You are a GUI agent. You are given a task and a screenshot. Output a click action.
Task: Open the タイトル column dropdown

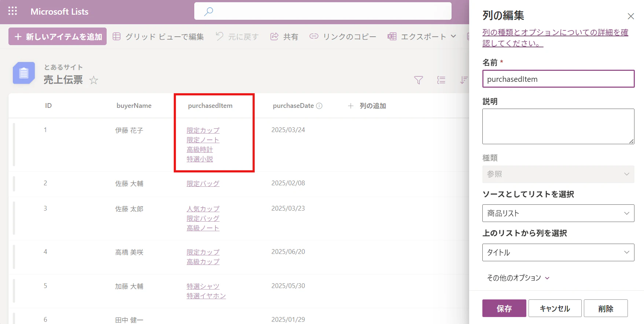click(558, 252)
